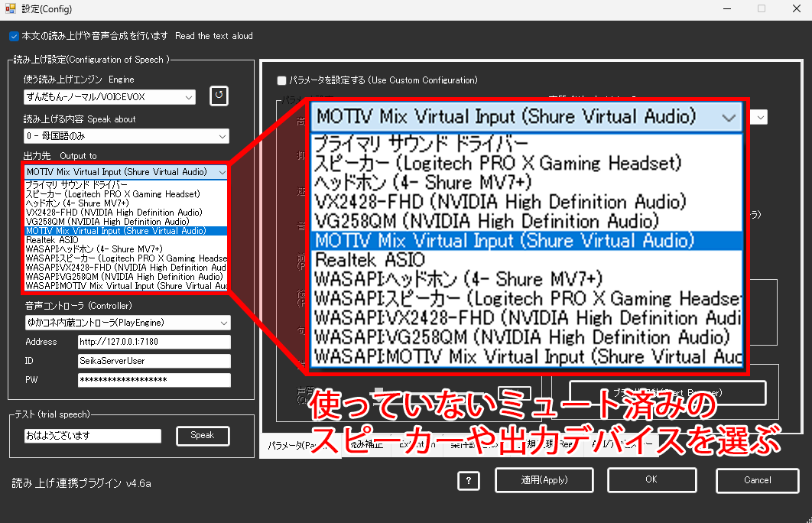Viewport: 812px width, 523px height.
Task: Select WASAPI:VX2428-FHD entry in small output list
Action: [x=126, y=268]
